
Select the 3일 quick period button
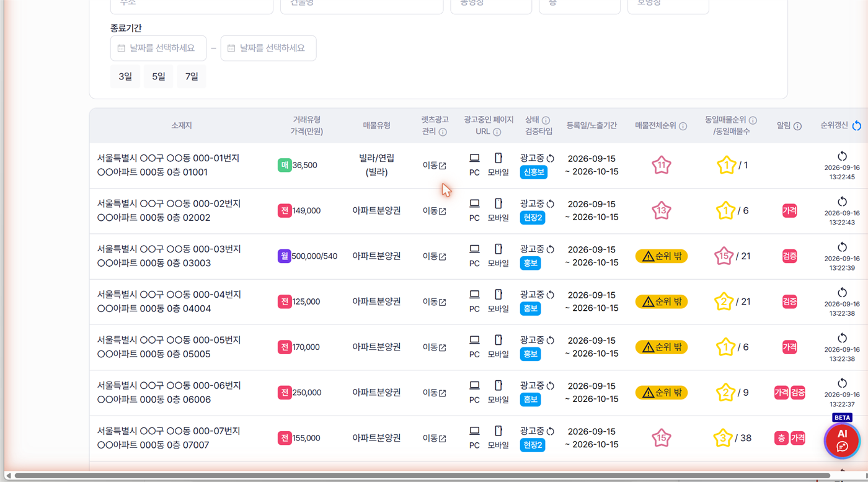[125, 76]
